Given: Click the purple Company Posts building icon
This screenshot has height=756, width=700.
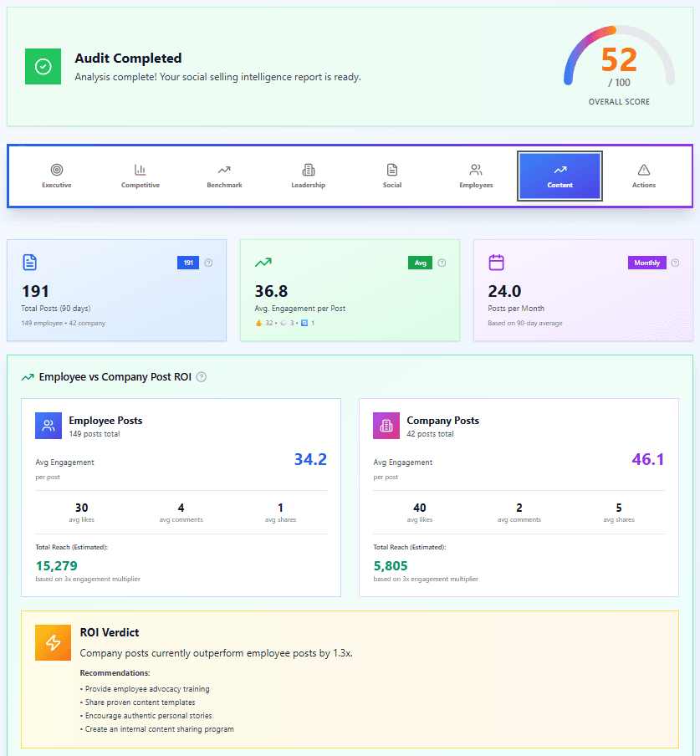Looking at the screenshot, I should click(386, 426).
